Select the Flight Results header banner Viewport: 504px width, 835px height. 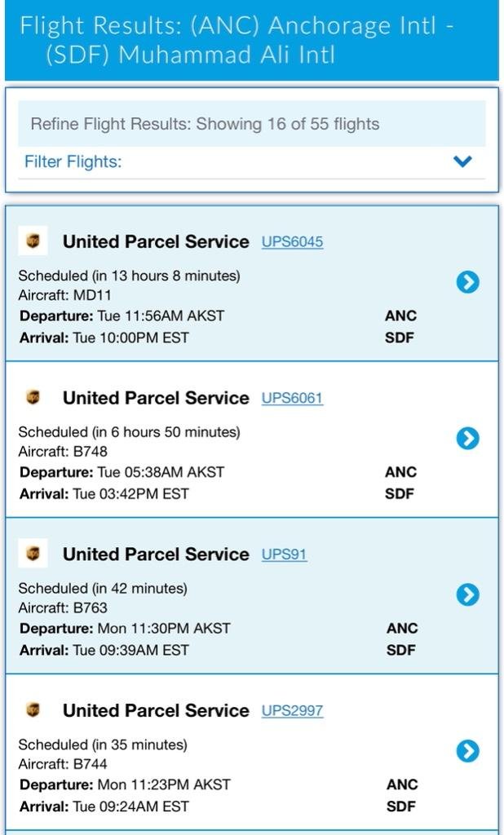(251, 41)
